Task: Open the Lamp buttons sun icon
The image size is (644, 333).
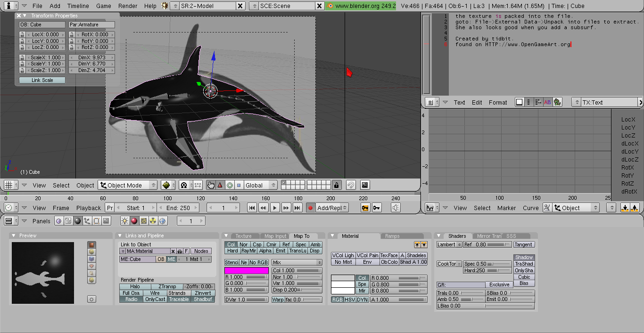Action: click(x=125, y=221)
